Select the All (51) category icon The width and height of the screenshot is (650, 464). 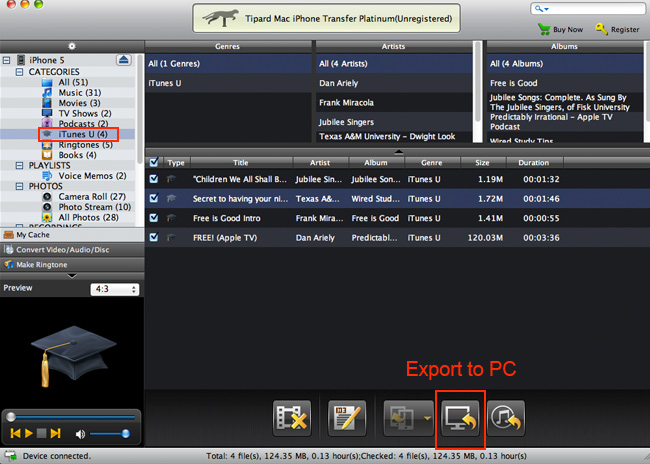click(47, 82)
